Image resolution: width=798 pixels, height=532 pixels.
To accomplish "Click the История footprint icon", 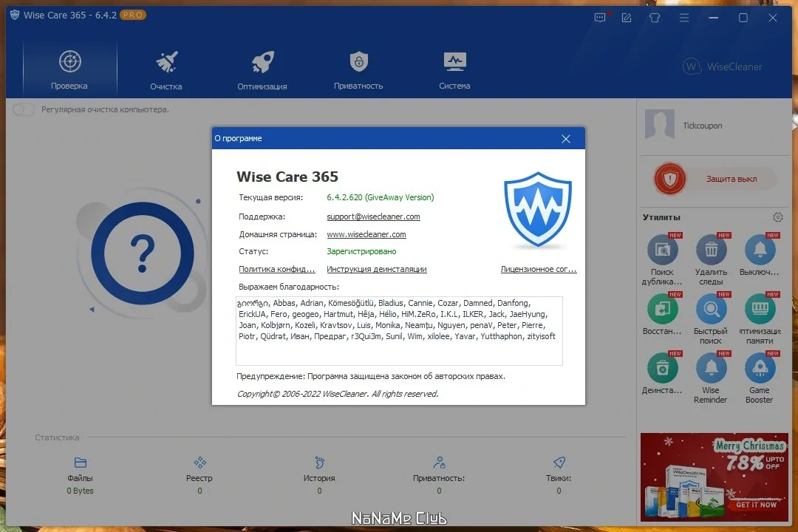I will (x=320, y=463).
